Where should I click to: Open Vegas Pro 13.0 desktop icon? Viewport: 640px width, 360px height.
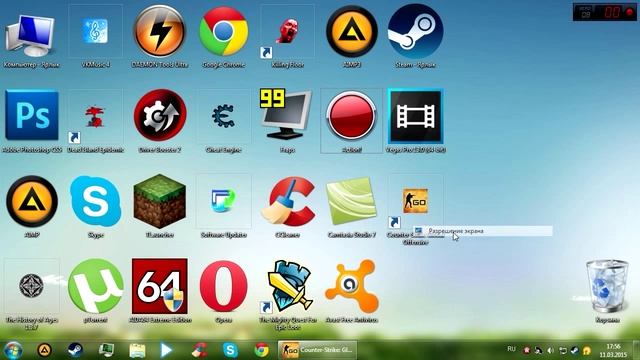coord(415,121)
